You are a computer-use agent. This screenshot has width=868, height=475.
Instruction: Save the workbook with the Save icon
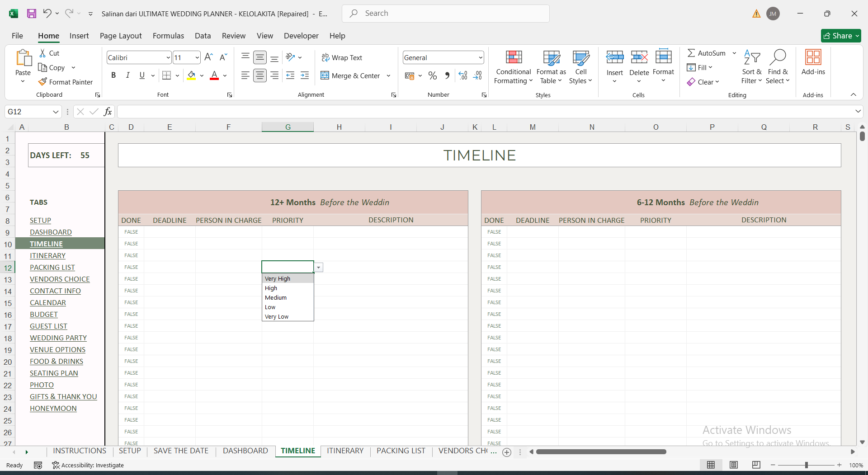point(31,14)
